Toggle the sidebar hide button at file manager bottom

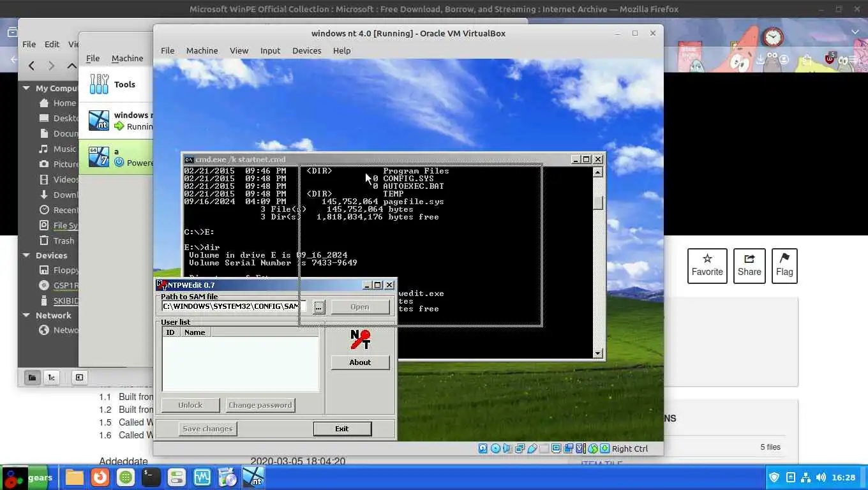point(79,377)
